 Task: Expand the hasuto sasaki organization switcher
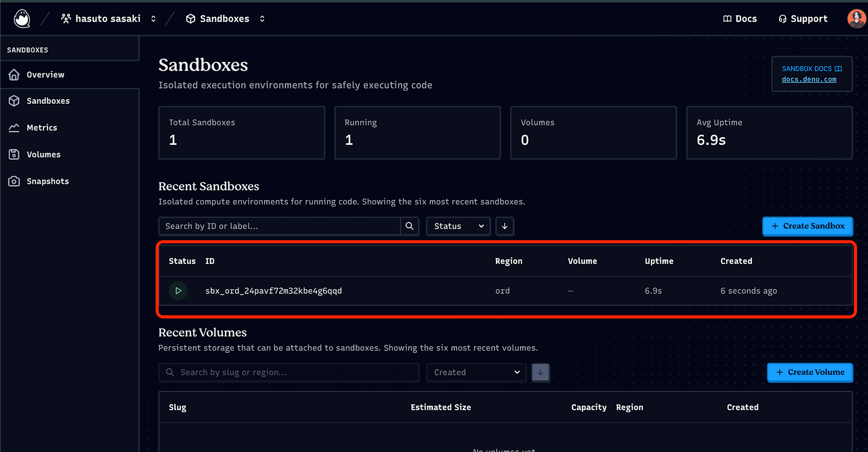pyautogui.click(x=153, y=19)
